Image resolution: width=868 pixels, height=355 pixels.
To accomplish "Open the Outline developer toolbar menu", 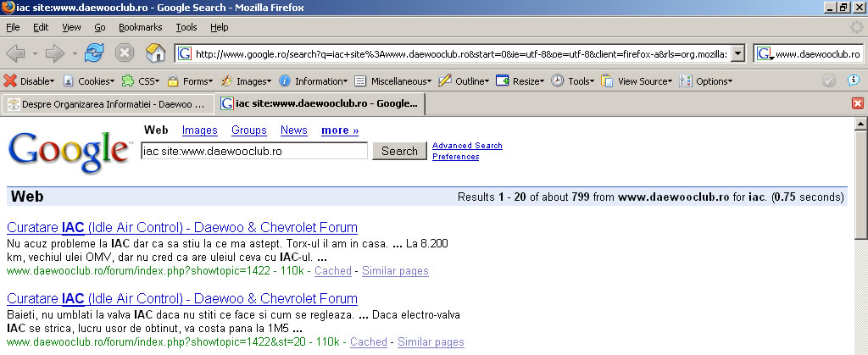I will tap(464, 81).
